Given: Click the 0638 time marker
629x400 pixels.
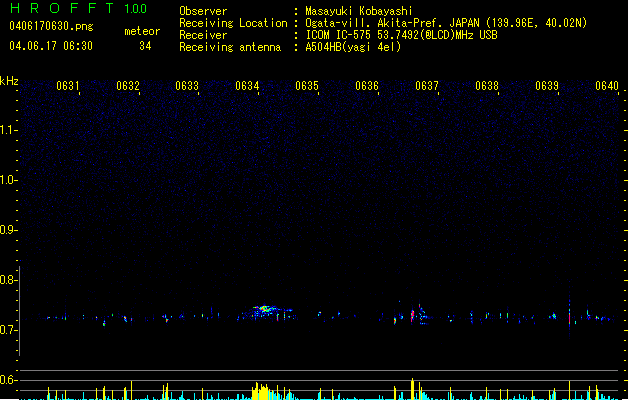Looking at the screenshot, I should pos(487,86).
